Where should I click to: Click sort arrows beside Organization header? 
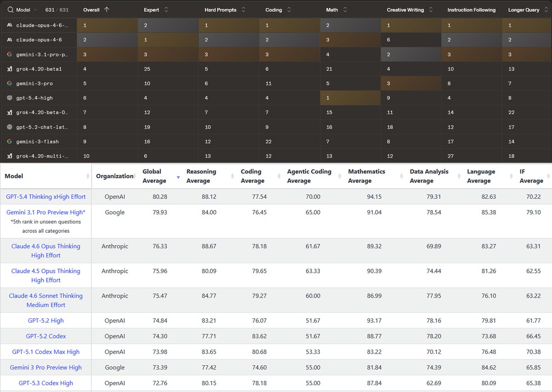click(135, 176)
